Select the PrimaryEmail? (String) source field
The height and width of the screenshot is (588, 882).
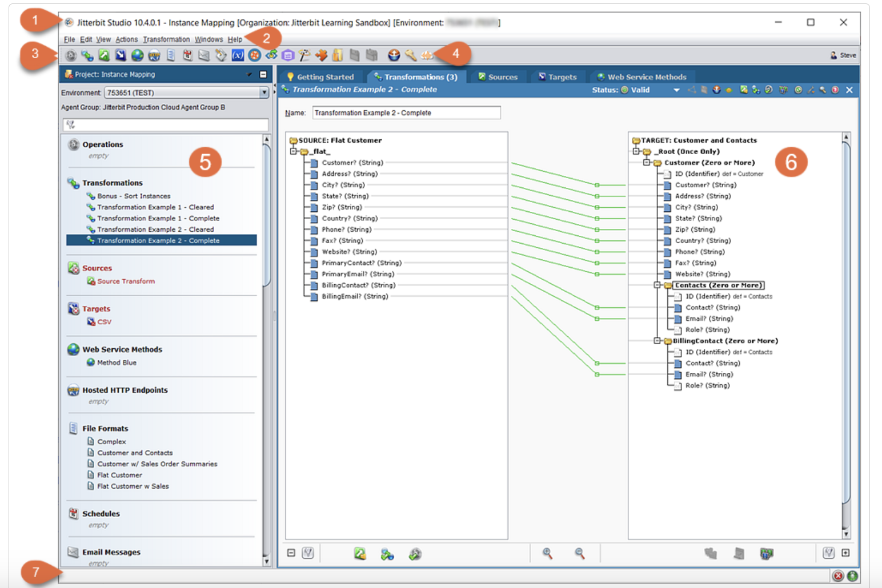358,274
